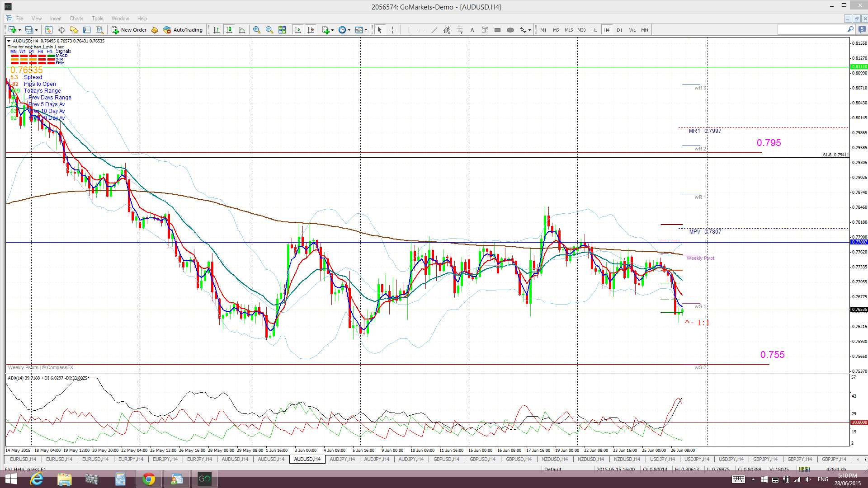Select the Crosshair cursor tool
The image size is (868, 488).
pos(392,30)
